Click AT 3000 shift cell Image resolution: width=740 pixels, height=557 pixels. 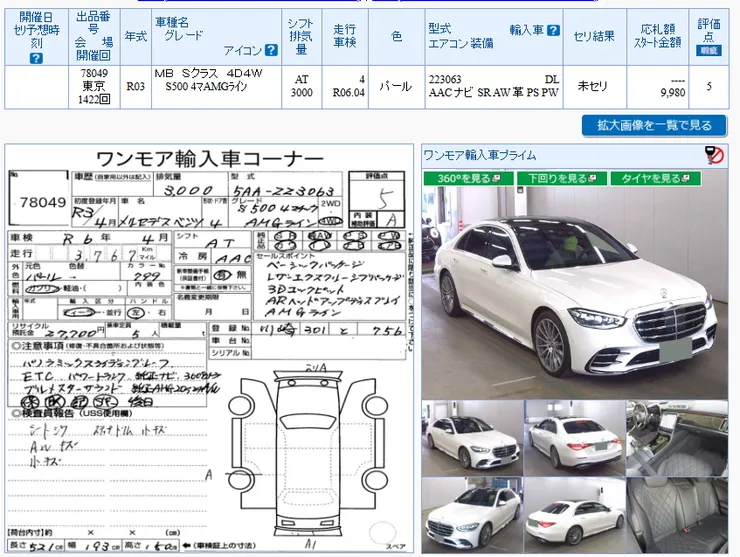302,86
